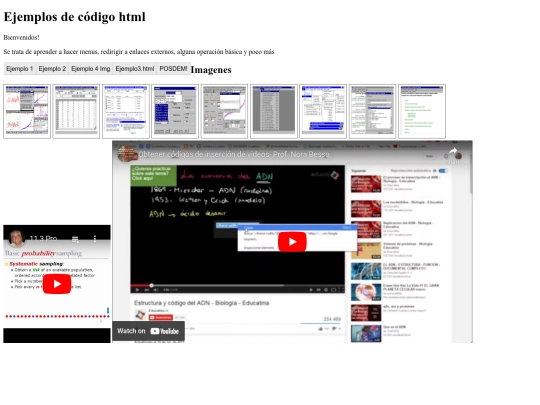Open the seventh gallery thumbnail

click(x=323, y=111)
